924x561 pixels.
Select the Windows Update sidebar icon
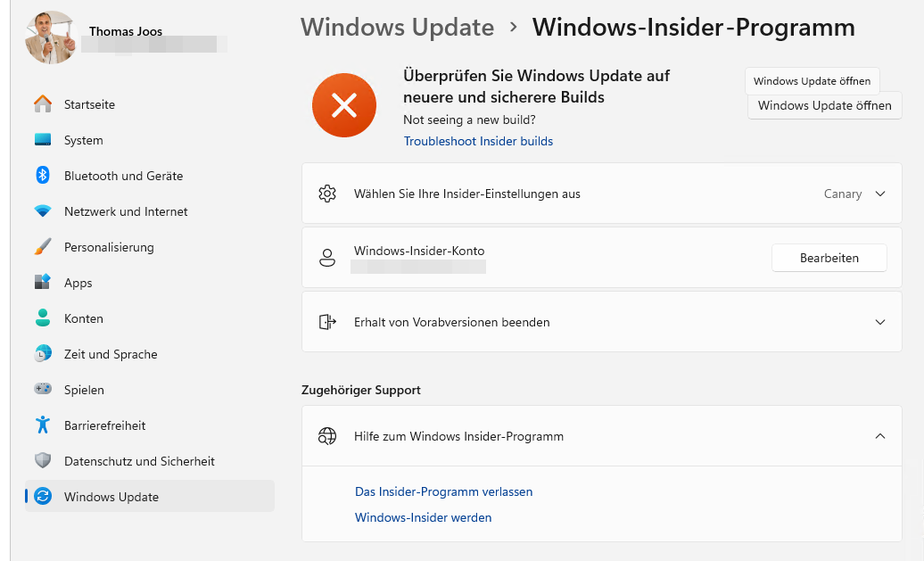coord(43,497)
